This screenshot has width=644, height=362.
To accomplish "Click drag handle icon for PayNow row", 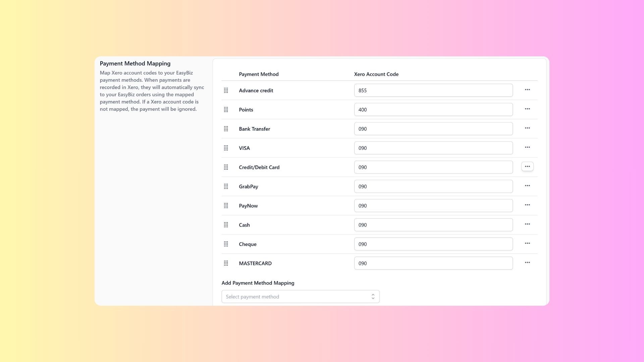I will click(x=226, y=206).
